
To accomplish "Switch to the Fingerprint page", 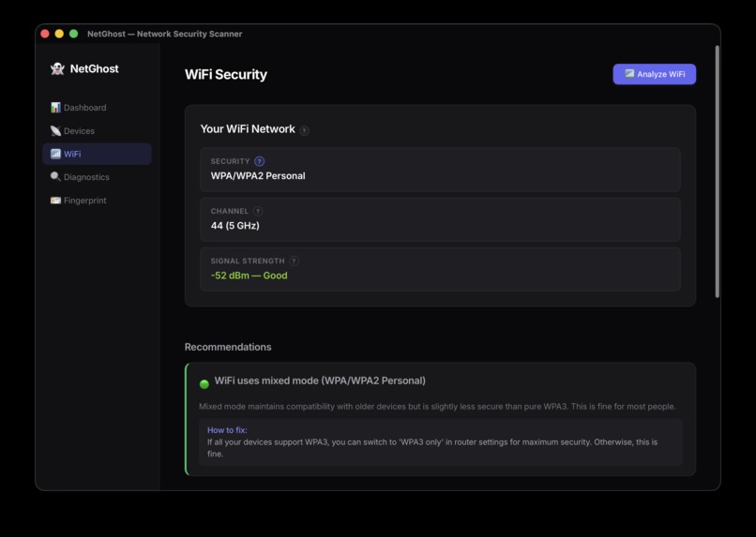I will click(x=97, y=201).
